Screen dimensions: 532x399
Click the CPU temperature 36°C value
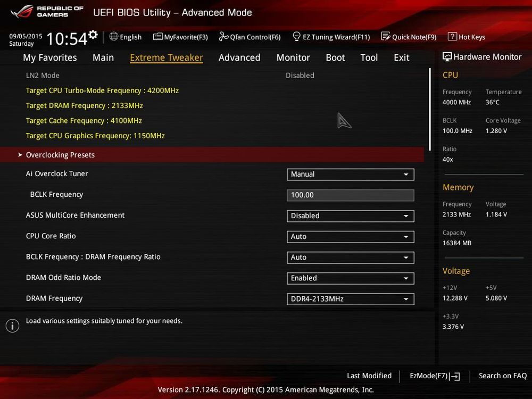tap(492, 102)
